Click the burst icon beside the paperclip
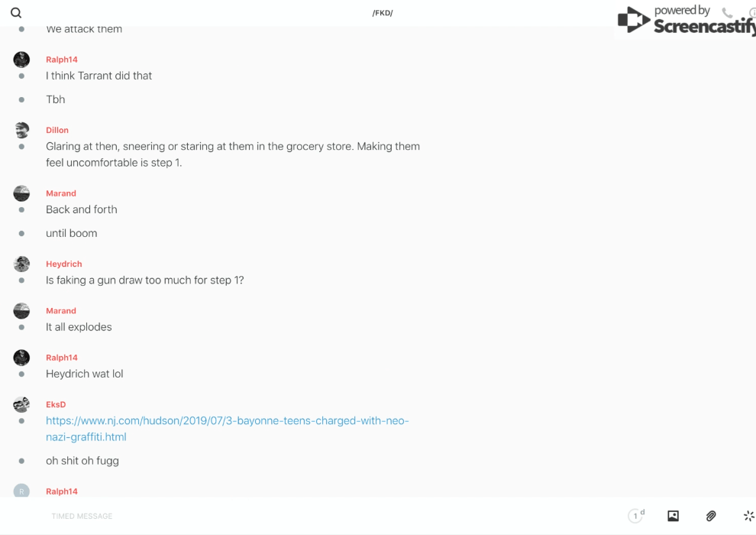756x535 pixels. (x=748, y=516)
